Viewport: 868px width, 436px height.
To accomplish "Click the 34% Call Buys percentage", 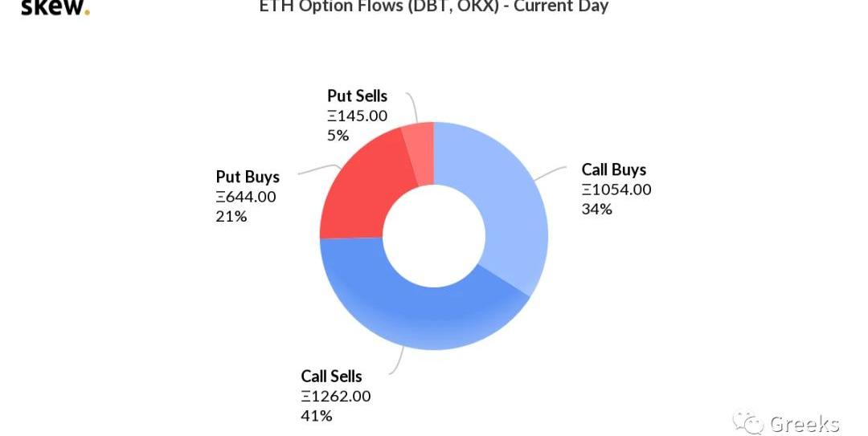I will 596,209.
